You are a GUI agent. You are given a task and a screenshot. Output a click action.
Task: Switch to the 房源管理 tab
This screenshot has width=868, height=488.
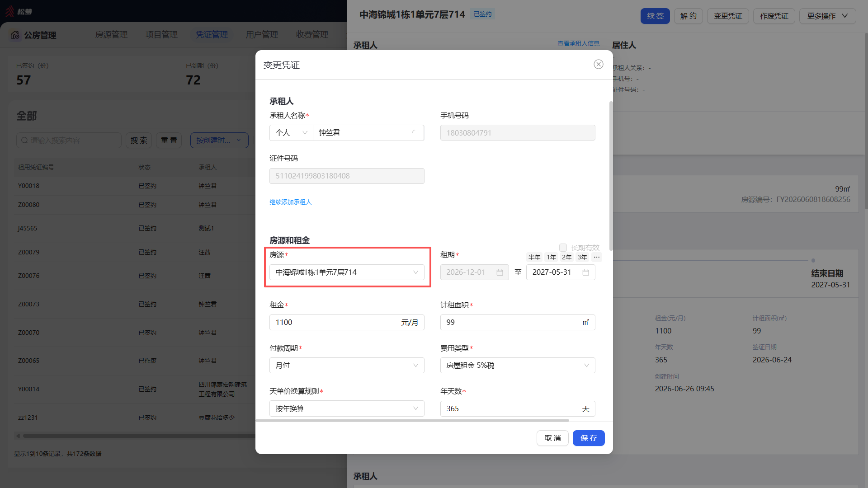click(111, 35)
